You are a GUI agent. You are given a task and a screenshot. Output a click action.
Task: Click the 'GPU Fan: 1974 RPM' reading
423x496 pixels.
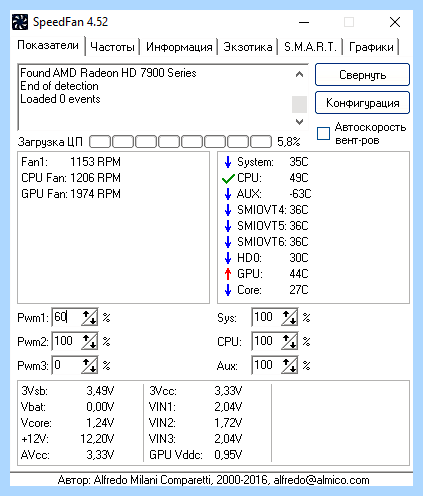point(71,194)
